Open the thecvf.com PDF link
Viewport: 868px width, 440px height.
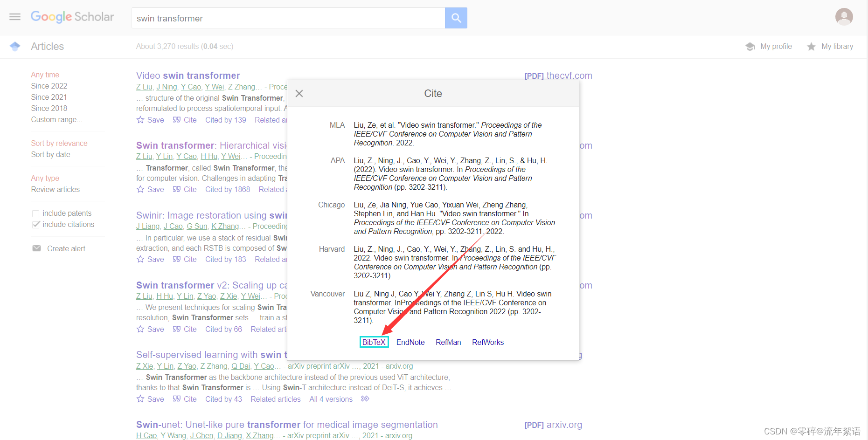pyautogui.click(x=558, y=76)
